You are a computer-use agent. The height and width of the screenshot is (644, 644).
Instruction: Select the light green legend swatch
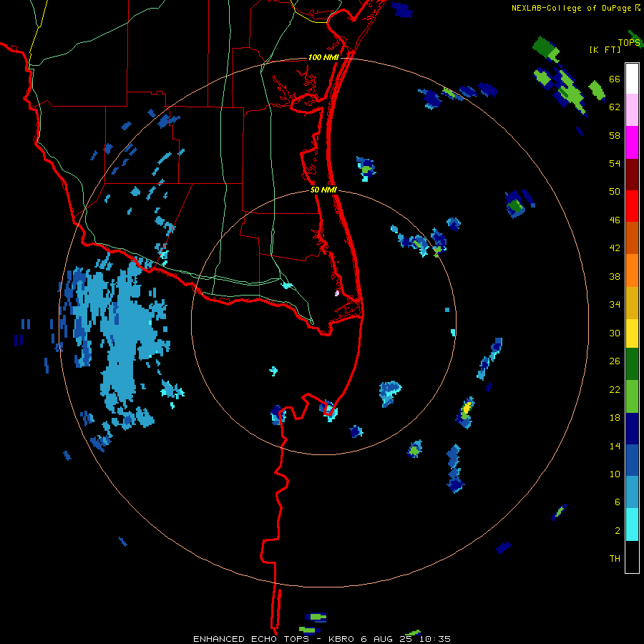coord(632,396)
